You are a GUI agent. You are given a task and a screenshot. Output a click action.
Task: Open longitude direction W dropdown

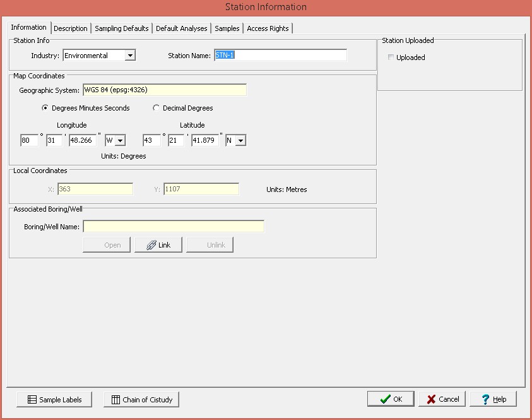[x=120, y=141]
